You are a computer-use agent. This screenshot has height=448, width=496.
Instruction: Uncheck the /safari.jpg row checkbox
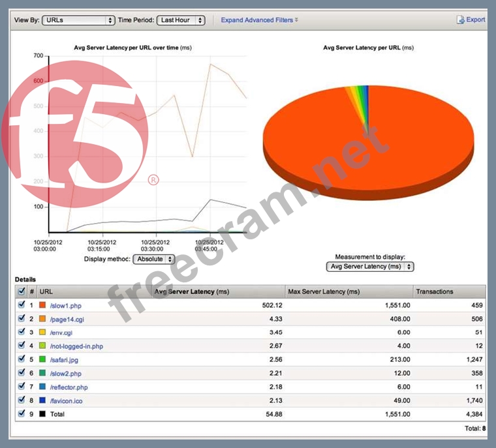22,359
